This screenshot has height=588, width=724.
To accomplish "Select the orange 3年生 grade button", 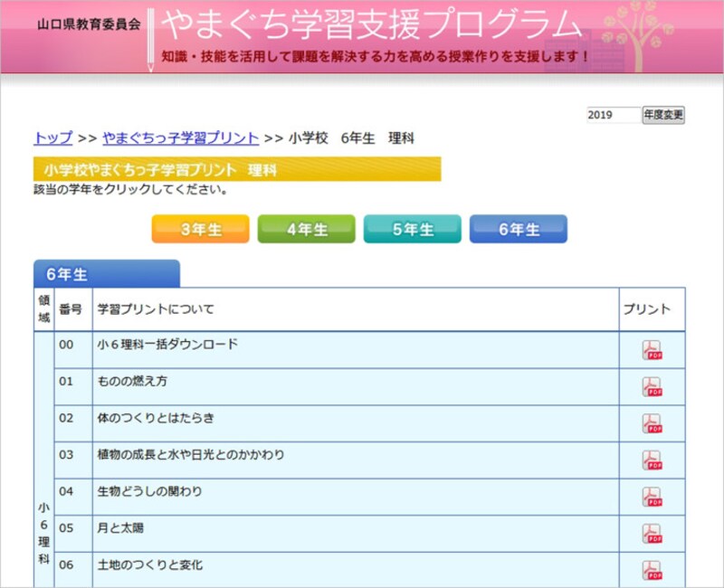I will coord(199,229).
